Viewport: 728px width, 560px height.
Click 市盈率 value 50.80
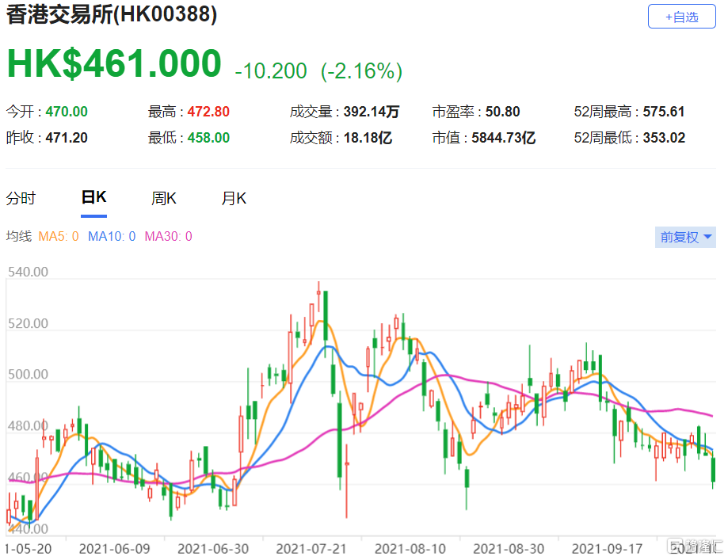pyautogui.click(x=503, y=112)
